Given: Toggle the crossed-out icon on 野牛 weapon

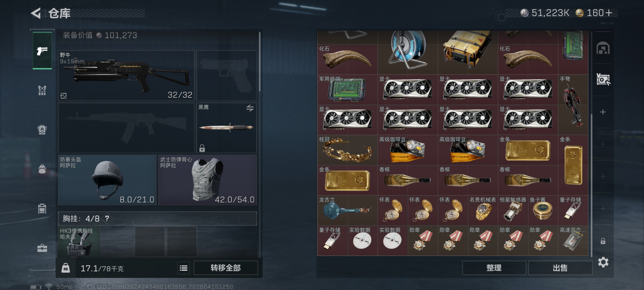Looking at the screenshot, I should 63,95.
